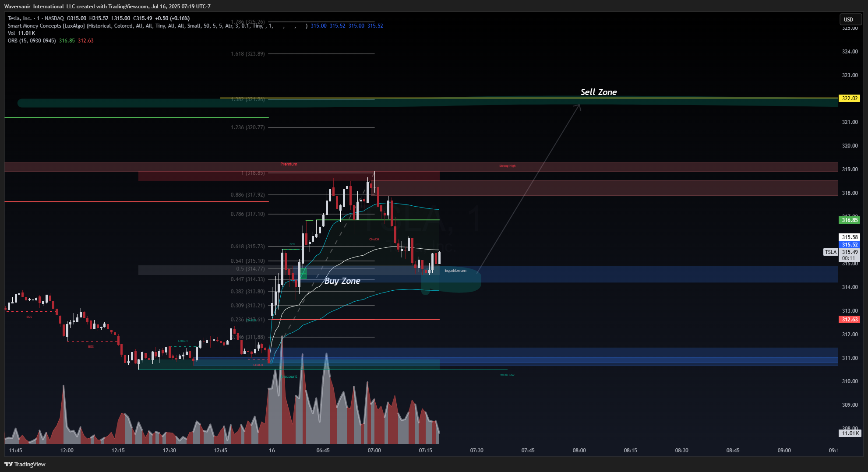
Task: Click the 12:45 time axis label
Action: (221, 451)
